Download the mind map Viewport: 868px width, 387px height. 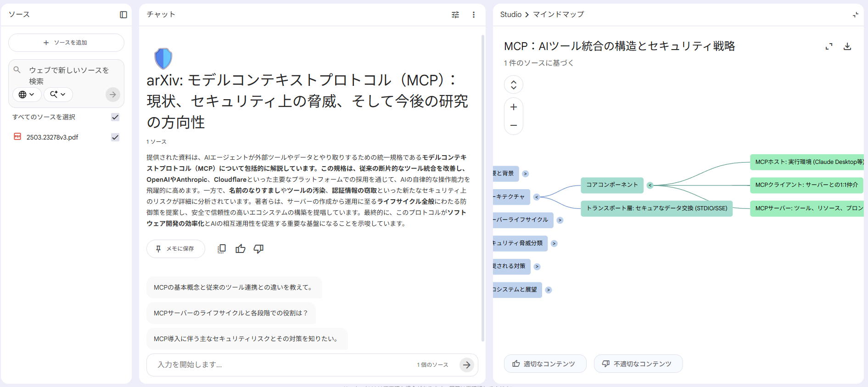coord(847,46)
